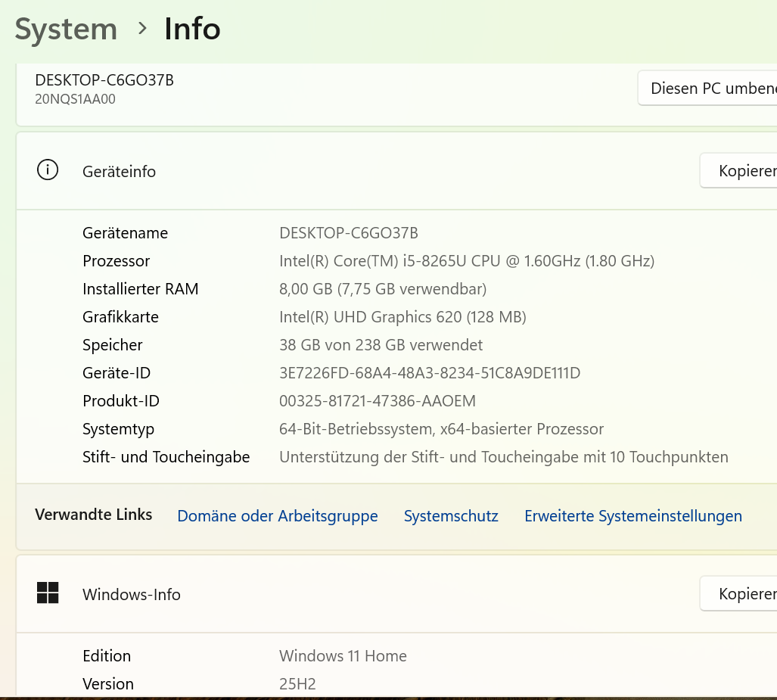Image resolution: width=777 pixels, height=700 pixels.
Task: Click the 'Installierter RAM' label
Action: [x=141, y=289]
